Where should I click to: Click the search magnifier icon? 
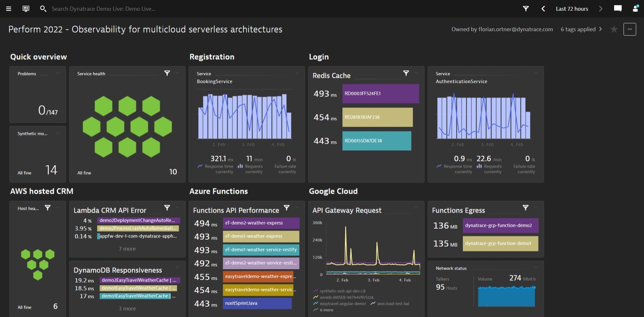(43, 9)
